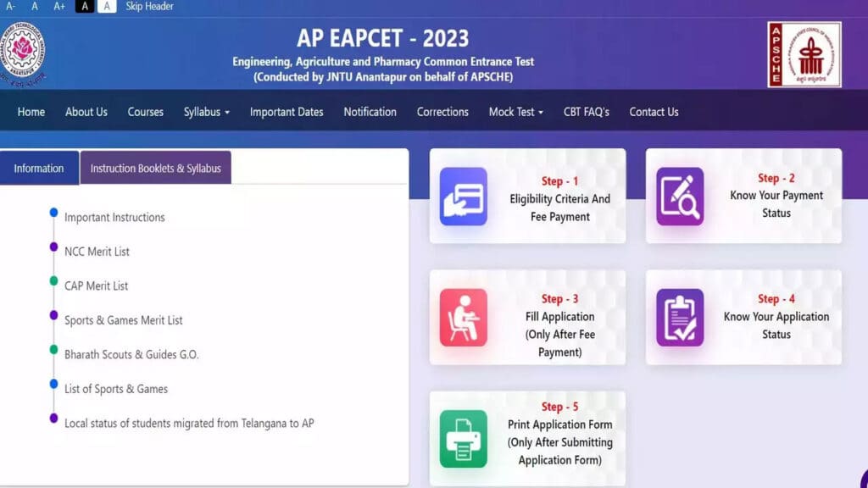Click Know Your Payment Status text
The image size is (868, 488).
pos(776,204)
